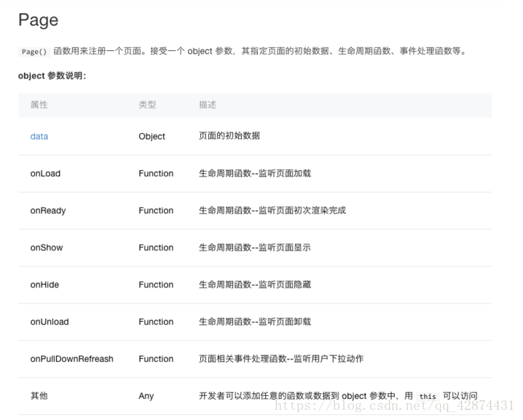Click Function type in onLoad row
The image size is (523, 420).
(156, 173)
